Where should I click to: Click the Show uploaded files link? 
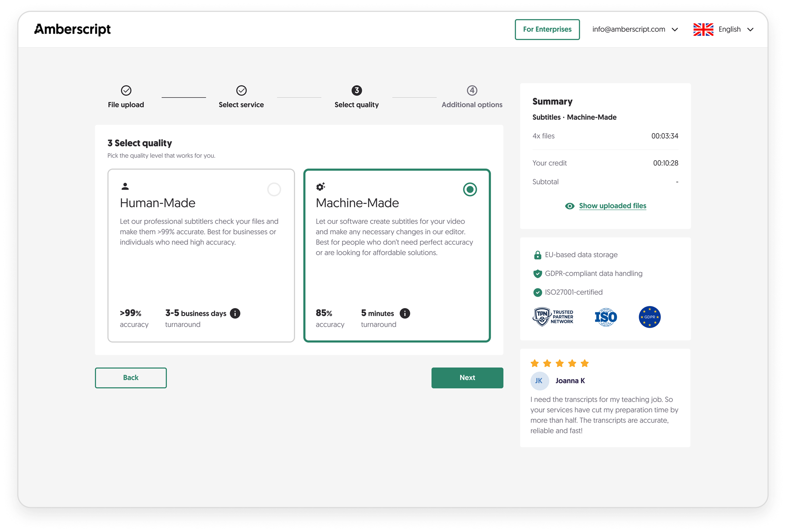pos(612,206)
